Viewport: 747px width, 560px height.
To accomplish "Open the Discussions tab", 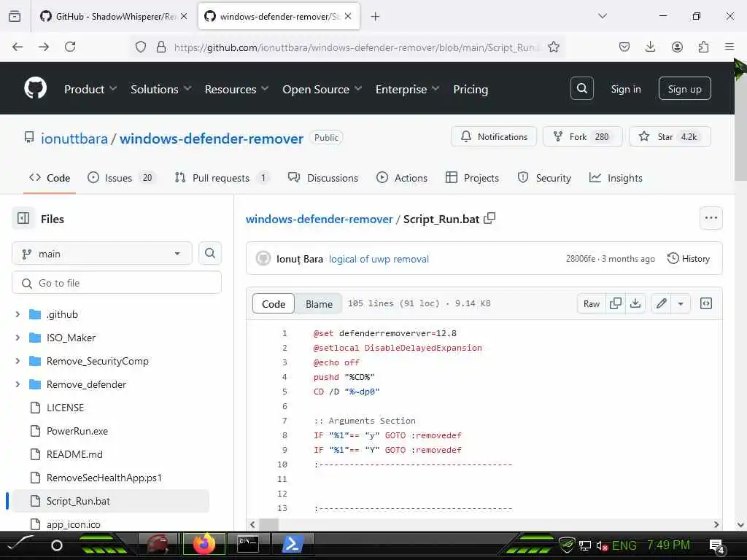I will [x=323, y=178].
